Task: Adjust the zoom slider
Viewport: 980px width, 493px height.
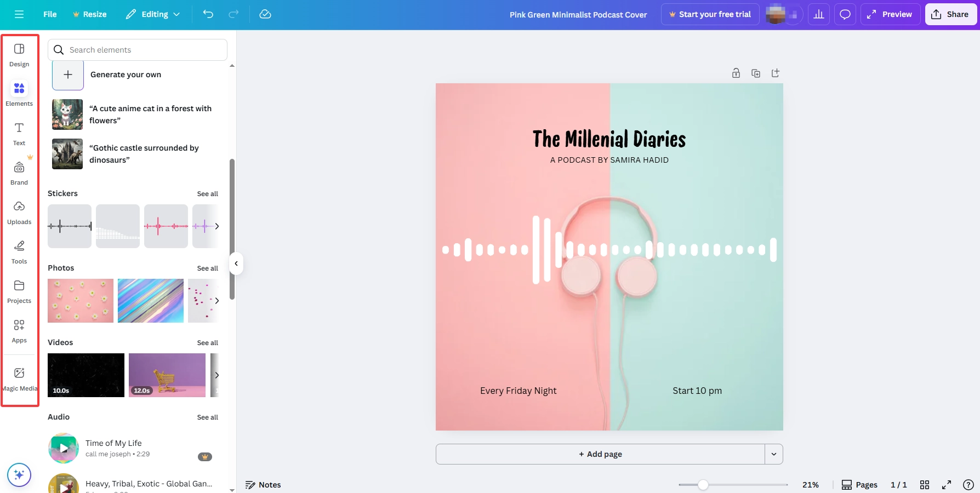Action: [x=704, y=485]
